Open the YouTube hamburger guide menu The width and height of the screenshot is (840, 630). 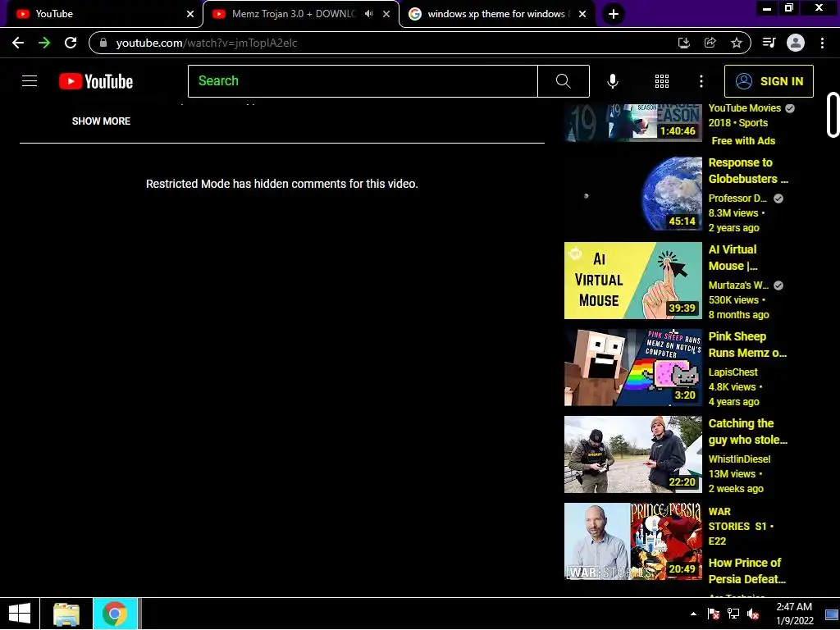30,81
